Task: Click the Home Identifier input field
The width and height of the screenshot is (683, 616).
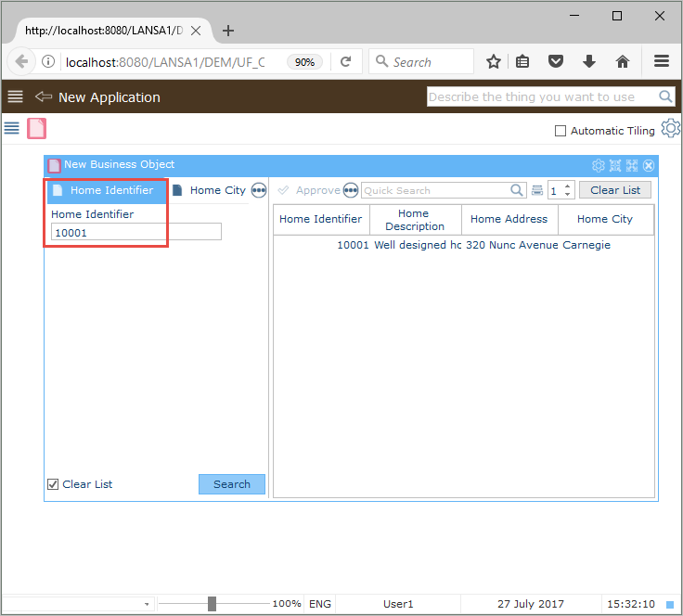Action: coord(135,232)
